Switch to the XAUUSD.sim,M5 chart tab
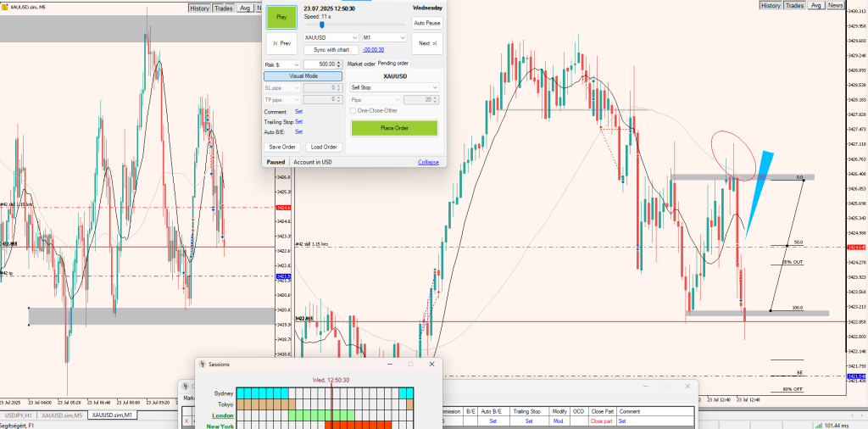This screenshot has height=429, width=868. coord(62,415)
